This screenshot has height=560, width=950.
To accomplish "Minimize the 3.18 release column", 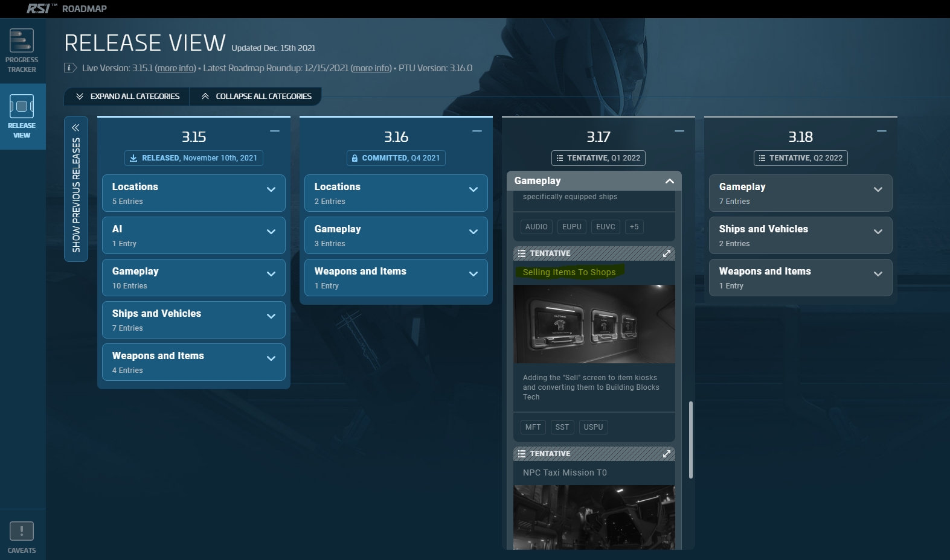I will tap(882, 131).
